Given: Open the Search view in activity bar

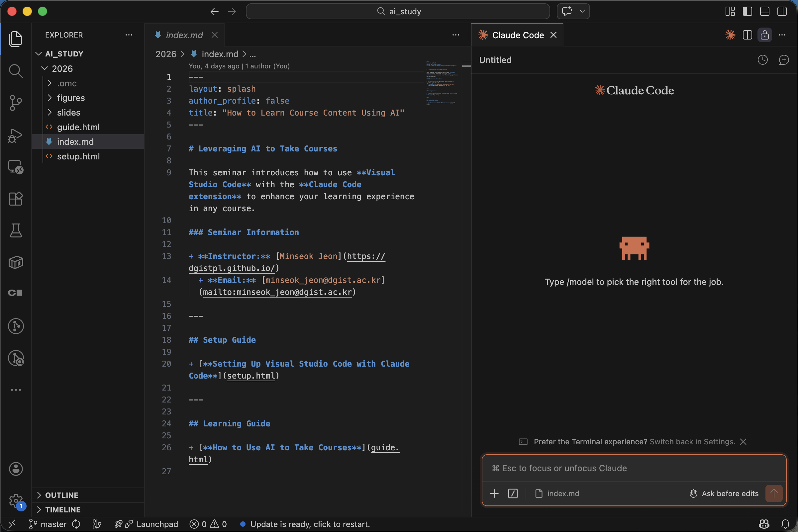Looking at the screenshot, I should 16,71.
